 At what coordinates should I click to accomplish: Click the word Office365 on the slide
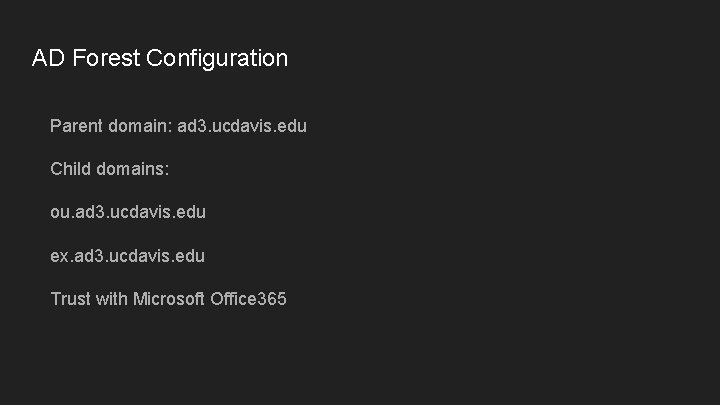pyautogui.click(x=249, y=299)
